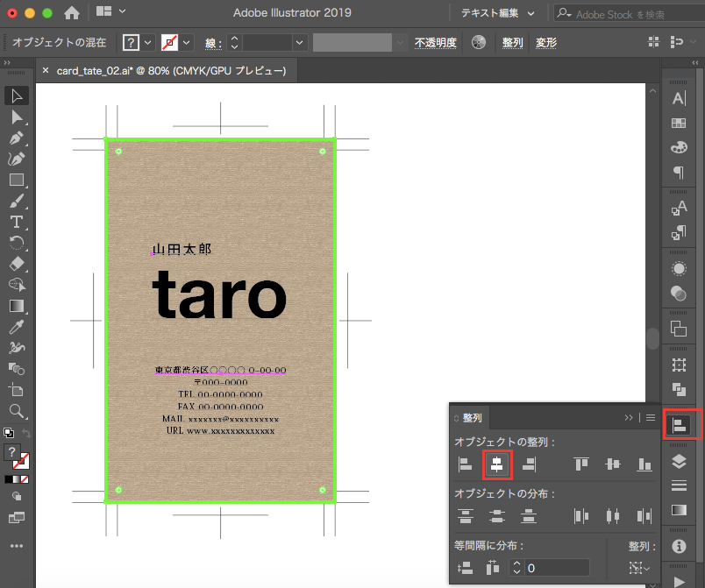Open the Layers panel from dock
Viewport: 705px width, 588px height.
click(678, 461)
